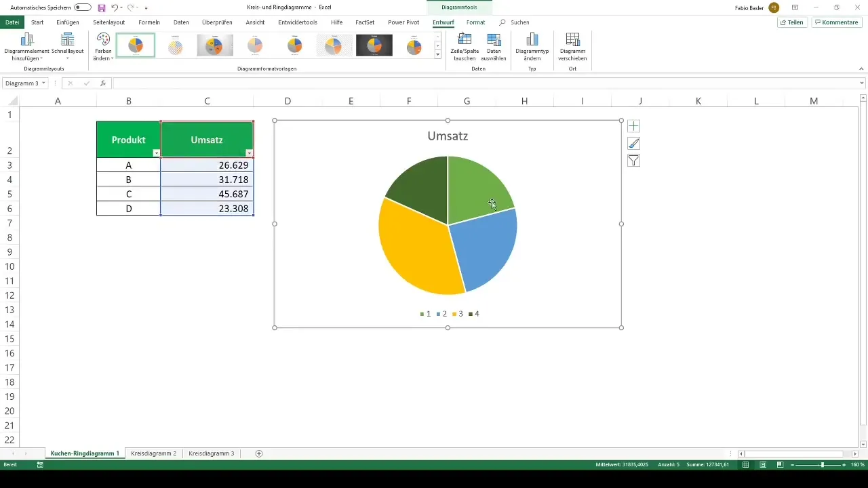
Task: Open the Formeln ribbon tab
Action: (149, 22)
